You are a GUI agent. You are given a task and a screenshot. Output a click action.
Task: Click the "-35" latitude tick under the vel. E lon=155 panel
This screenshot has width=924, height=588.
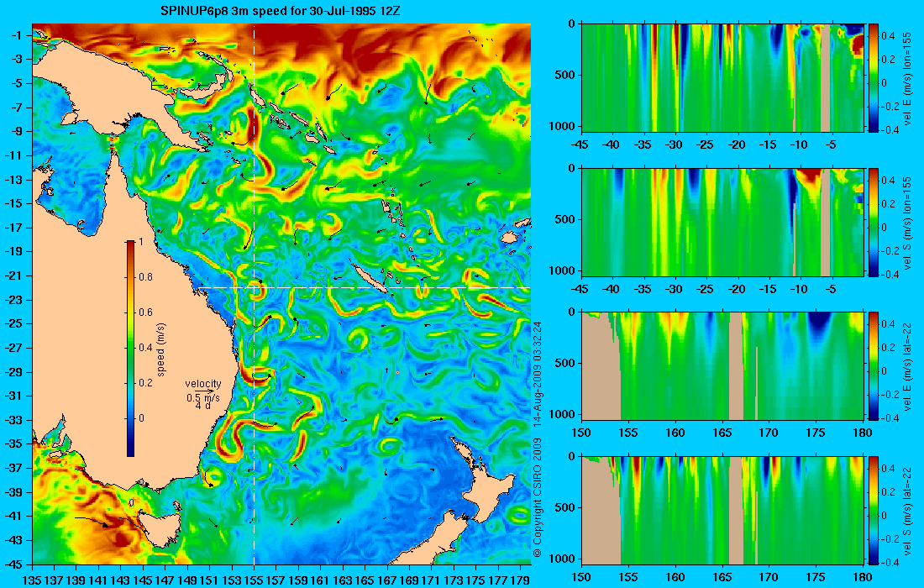643,144
